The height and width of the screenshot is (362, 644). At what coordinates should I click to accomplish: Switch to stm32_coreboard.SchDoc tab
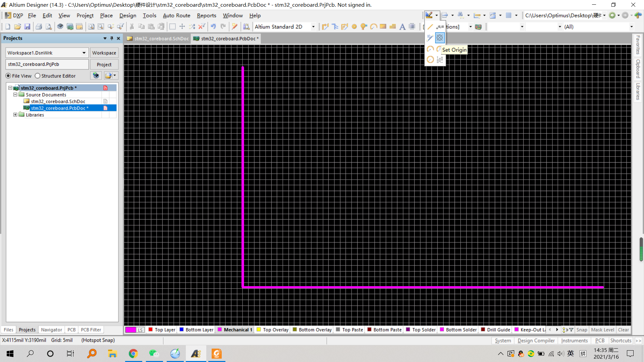point(158,39)
